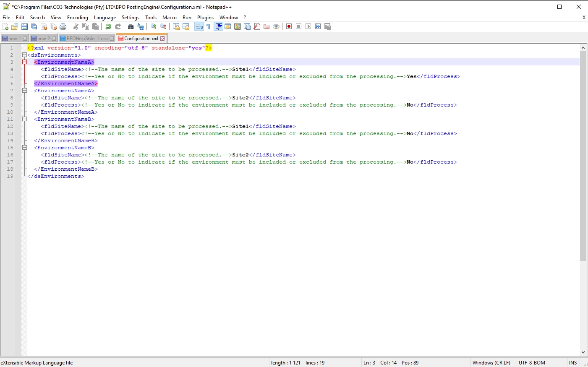
Task: Open Find with the binoculars icon
Action: 131,26
